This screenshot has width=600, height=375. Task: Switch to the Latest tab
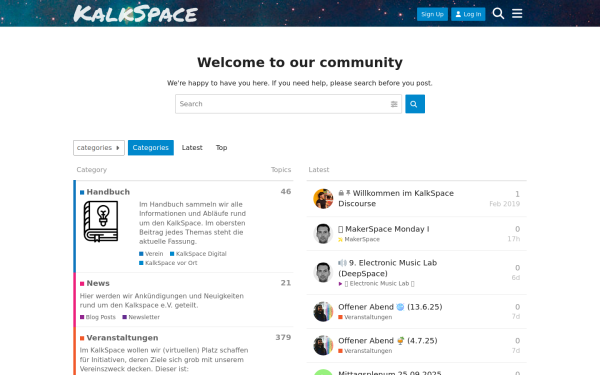(192, 148)
